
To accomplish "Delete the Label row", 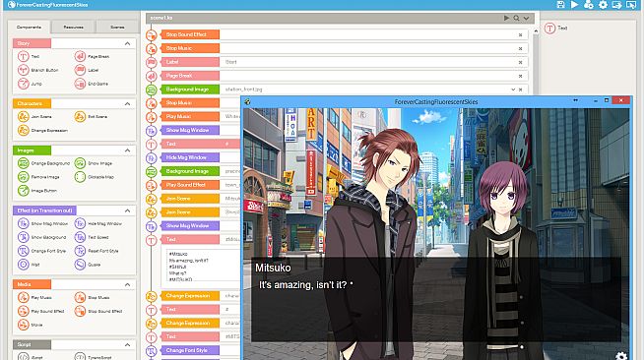I will (520, 62).
